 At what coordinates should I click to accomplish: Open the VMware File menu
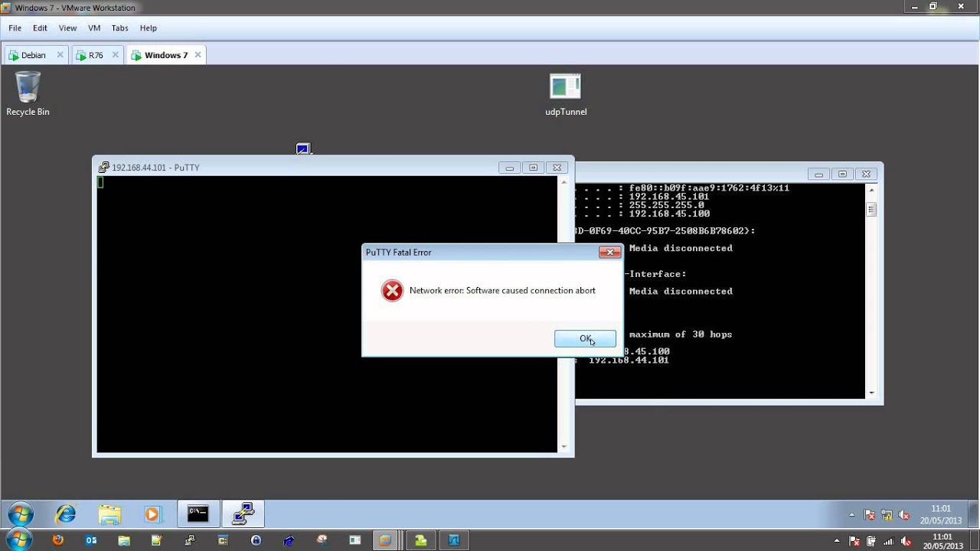pos(15,28)
